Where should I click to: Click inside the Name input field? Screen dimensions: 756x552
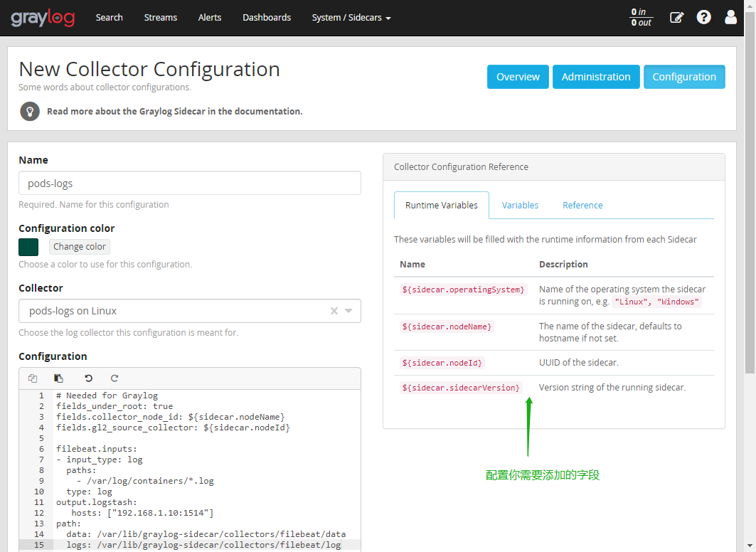pyautogui.click(x=189, y=183)
